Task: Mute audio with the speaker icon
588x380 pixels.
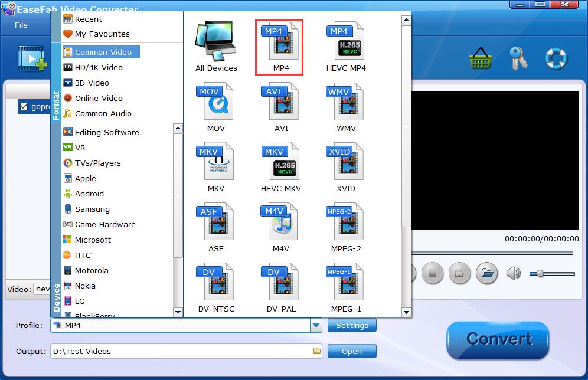Action: point(514,273)
